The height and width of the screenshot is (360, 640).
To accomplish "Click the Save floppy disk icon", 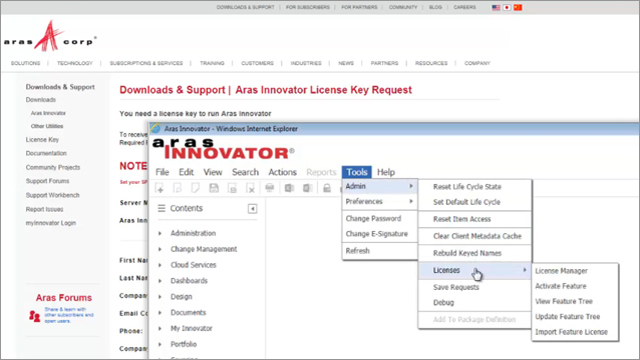I will coord(214,188).
